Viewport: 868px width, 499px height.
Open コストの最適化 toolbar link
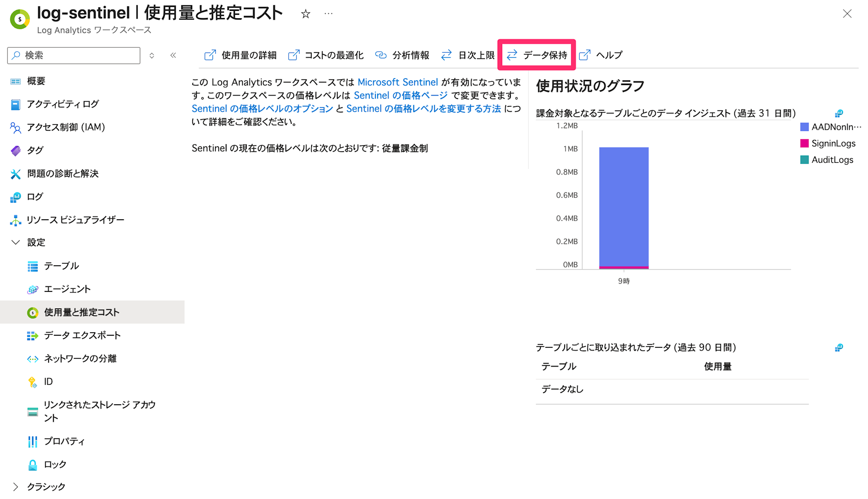tap(326, 55)
